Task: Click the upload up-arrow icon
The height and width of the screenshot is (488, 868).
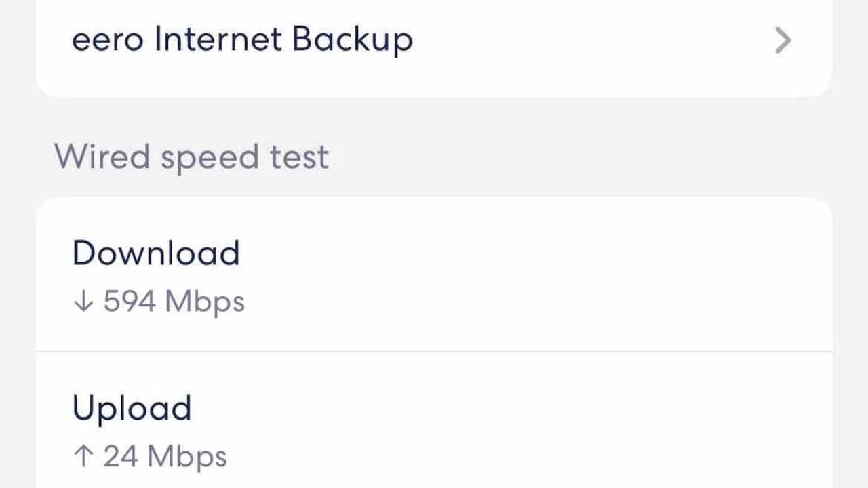Action: pos(83,456)
